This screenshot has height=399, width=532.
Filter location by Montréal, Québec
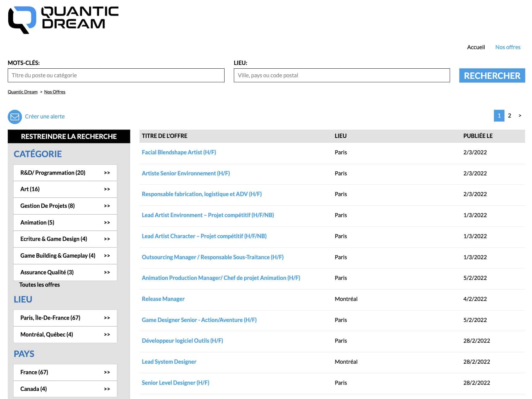tap(65, 335)
